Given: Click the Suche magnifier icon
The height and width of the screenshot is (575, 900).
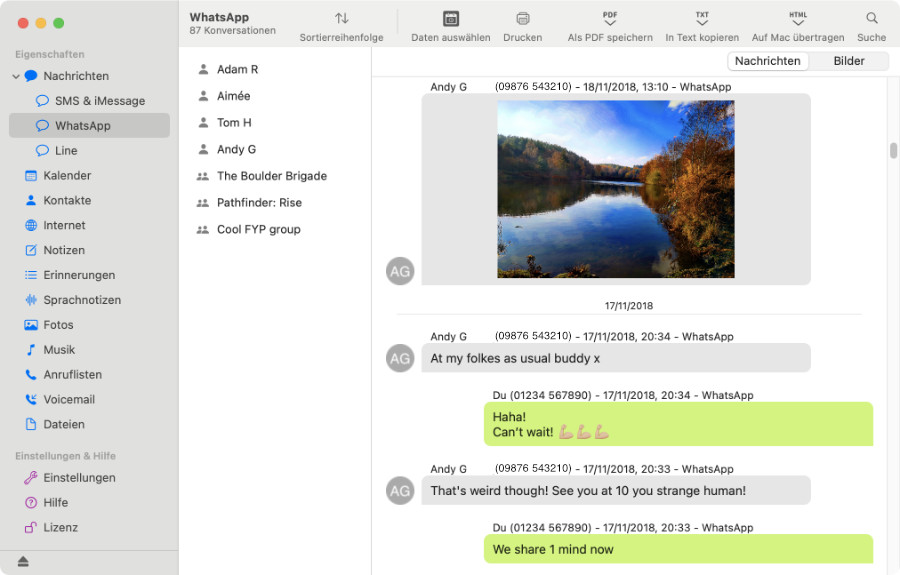Looking at the screenshot, I should [x=871, y=18].
